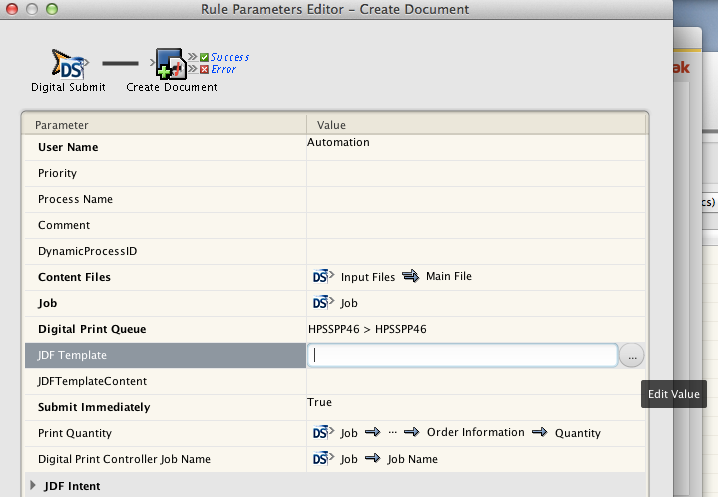Click the Parameter column header
Image resolution: width=718 pixels, height=497 pixels.
coord(62,125)
